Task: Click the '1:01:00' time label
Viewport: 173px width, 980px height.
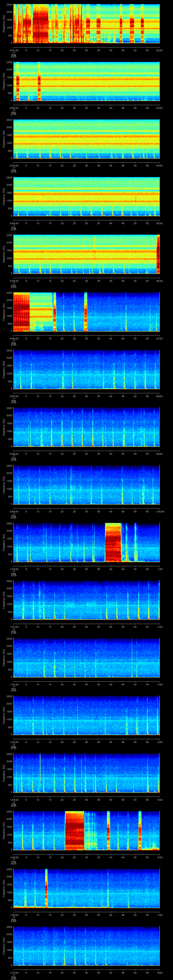Action: [14, 627]
